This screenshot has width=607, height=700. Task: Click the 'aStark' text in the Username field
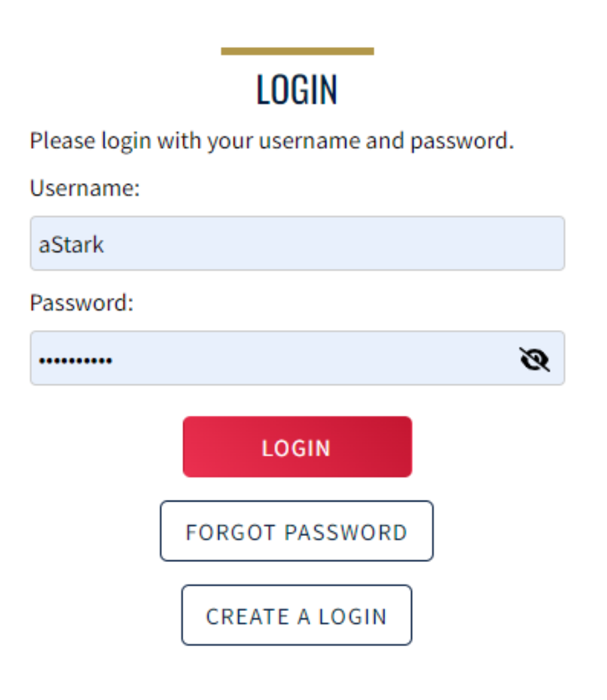(x=71, y=244)
